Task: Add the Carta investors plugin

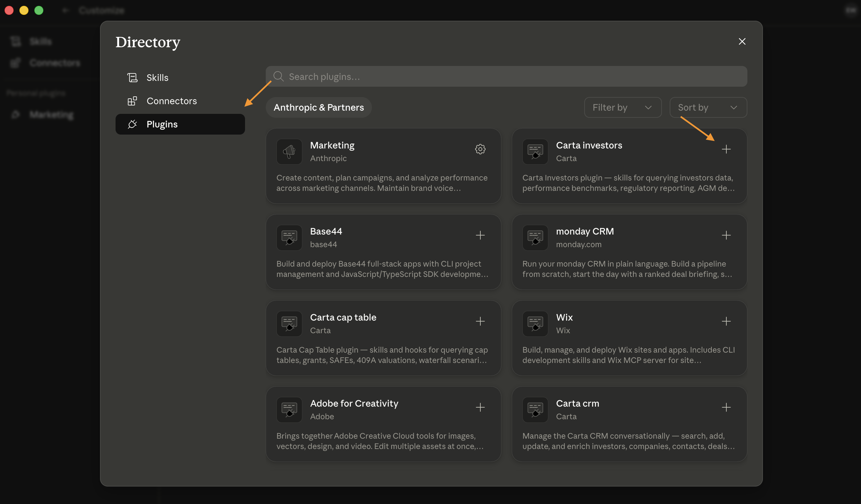Action: point(726,149)
